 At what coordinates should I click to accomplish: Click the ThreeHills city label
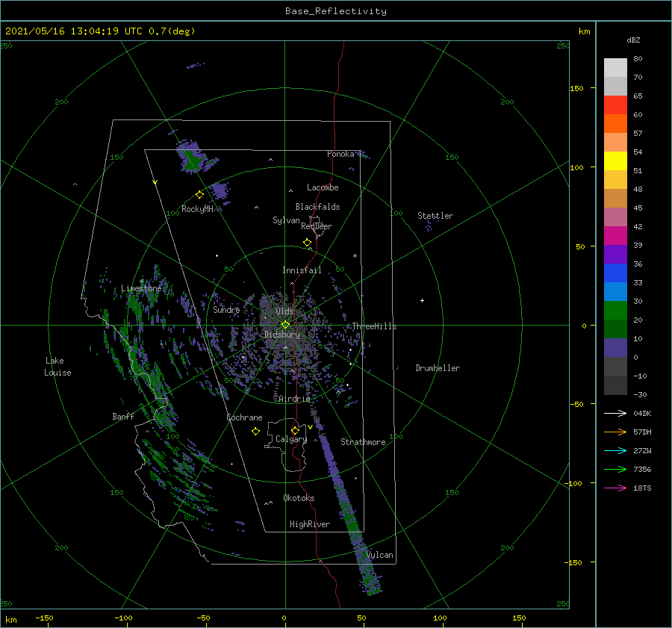click(x=374, y=326)
